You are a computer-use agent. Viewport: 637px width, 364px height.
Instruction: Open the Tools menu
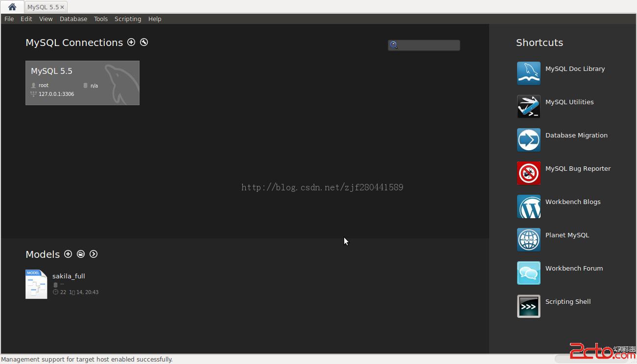(101, 19)
